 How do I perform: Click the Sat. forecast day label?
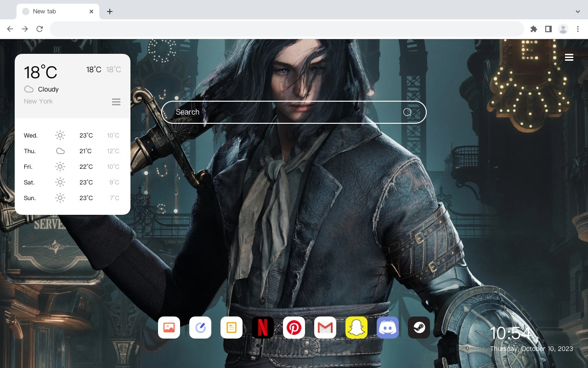click(29, 182)
